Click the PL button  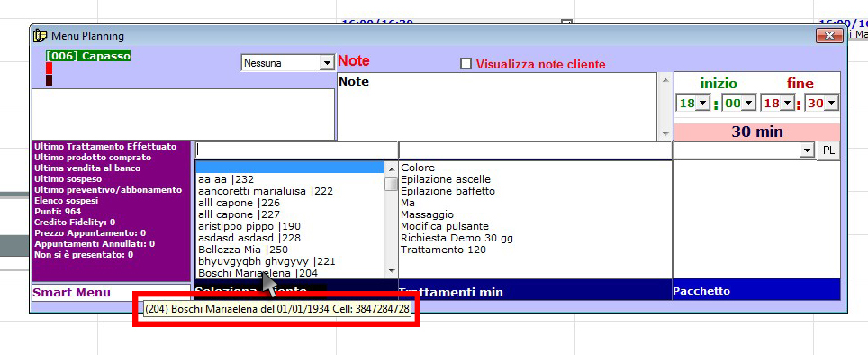click(828, 150)
